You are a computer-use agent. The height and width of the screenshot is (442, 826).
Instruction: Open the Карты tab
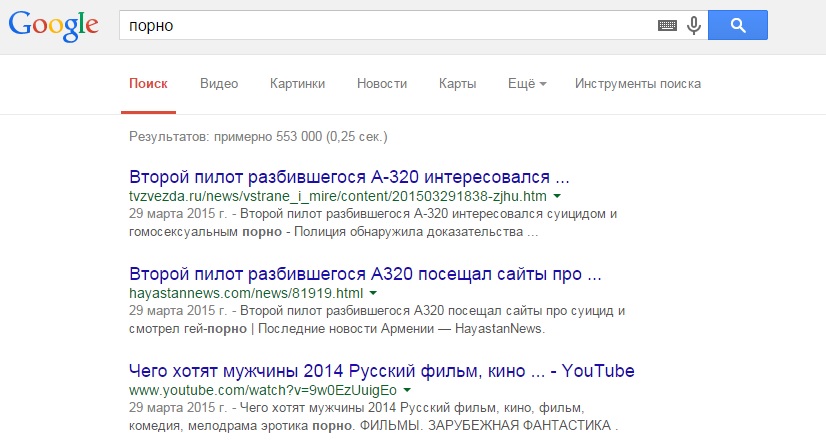point(457,84)
